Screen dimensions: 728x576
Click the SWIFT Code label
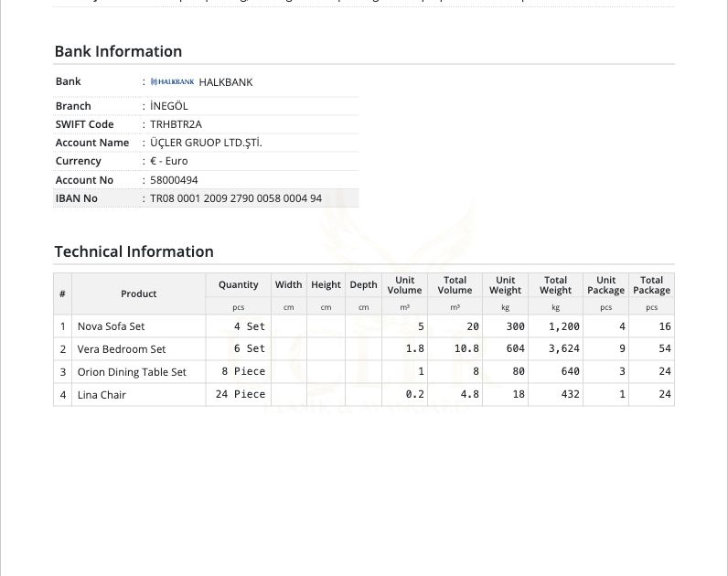[84, 124]
